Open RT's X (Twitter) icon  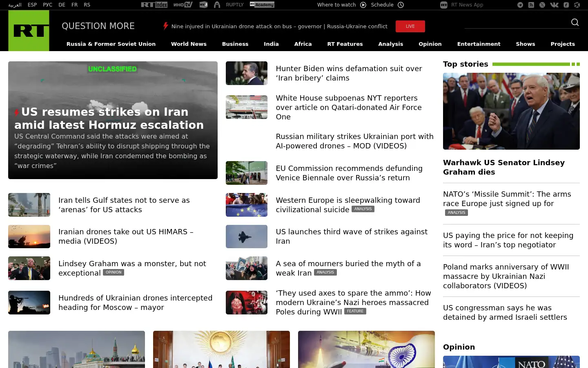point(542,5)
